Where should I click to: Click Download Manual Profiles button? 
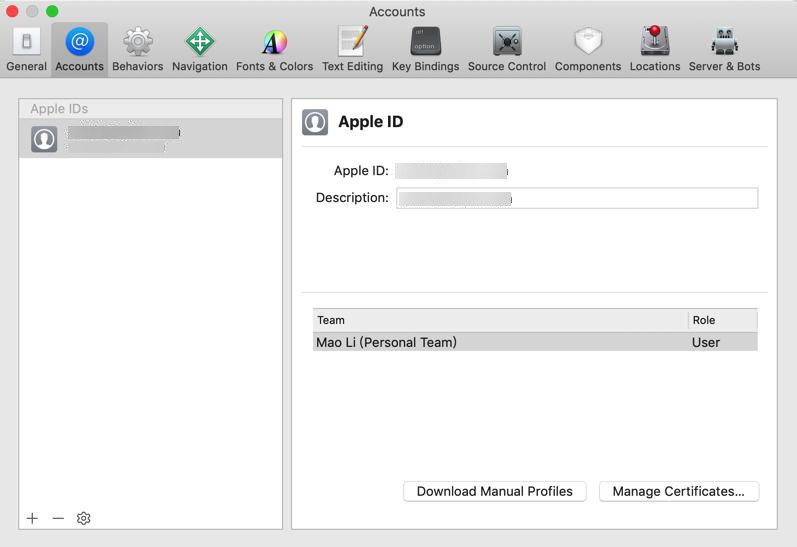(495, 491)
